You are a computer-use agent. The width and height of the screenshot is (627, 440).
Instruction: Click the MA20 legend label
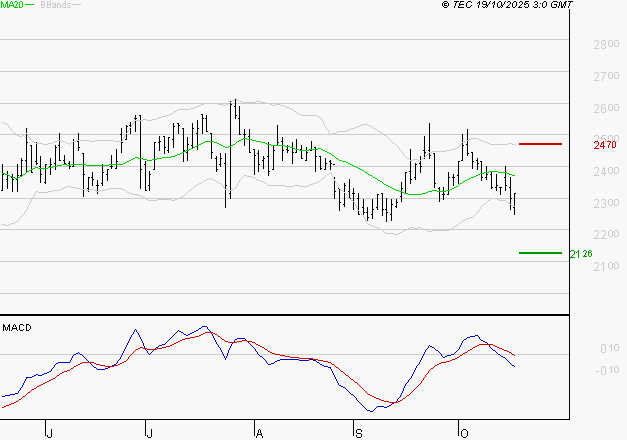[x=12, y=5]
